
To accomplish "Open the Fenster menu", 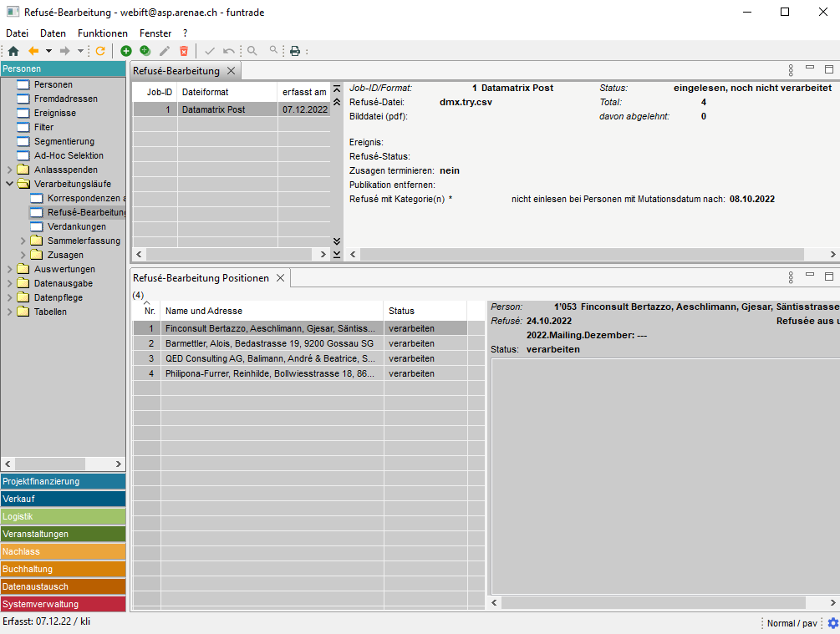I will coord(155,33).
